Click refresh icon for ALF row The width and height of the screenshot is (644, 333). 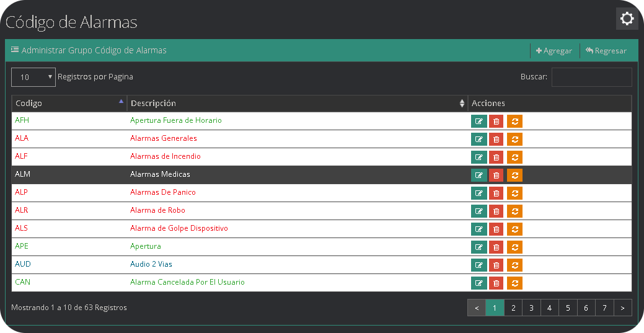tap(514, 158)
